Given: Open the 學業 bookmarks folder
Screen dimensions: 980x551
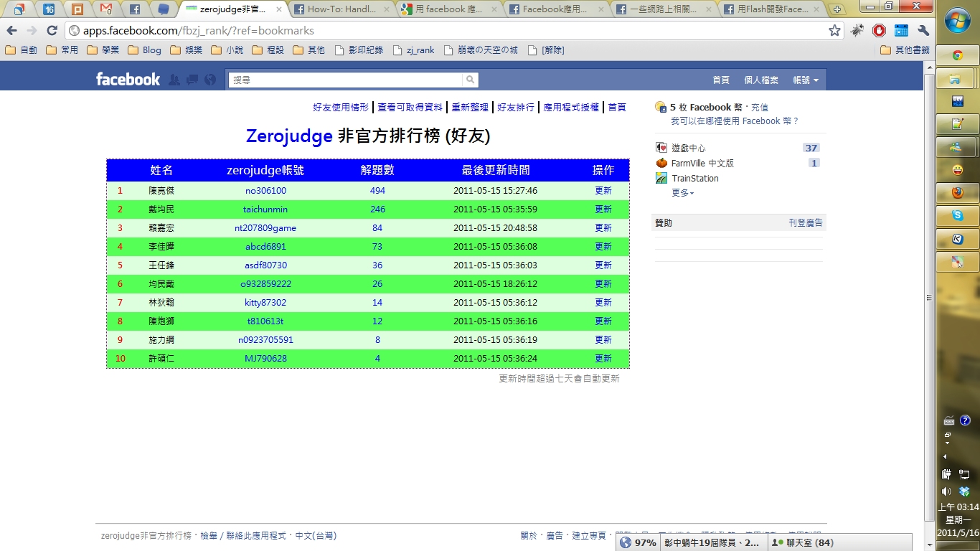Looking at the screenshot, I should (103, 50).
